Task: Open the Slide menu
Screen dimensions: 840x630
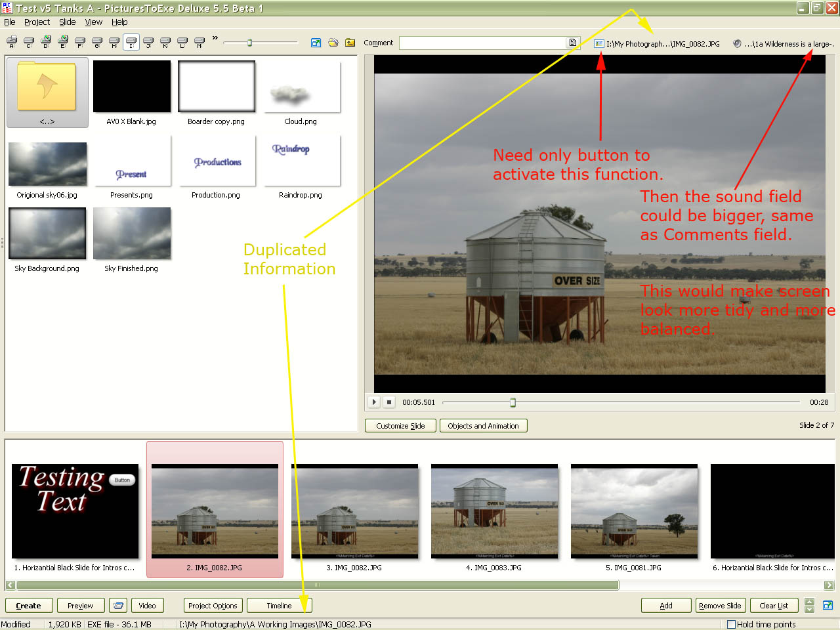Action: (x=67, y=22)
